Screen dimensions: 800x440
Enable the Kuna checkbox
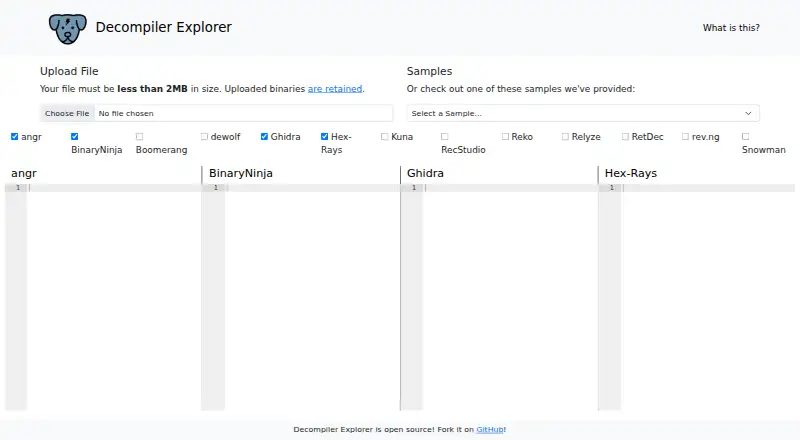(385, 136)
